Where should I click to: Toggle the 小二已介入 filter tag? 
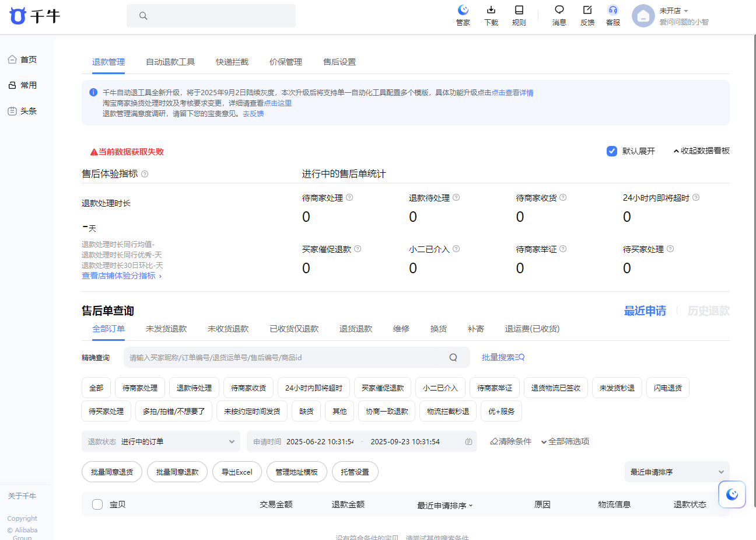(x=440, y=388)
